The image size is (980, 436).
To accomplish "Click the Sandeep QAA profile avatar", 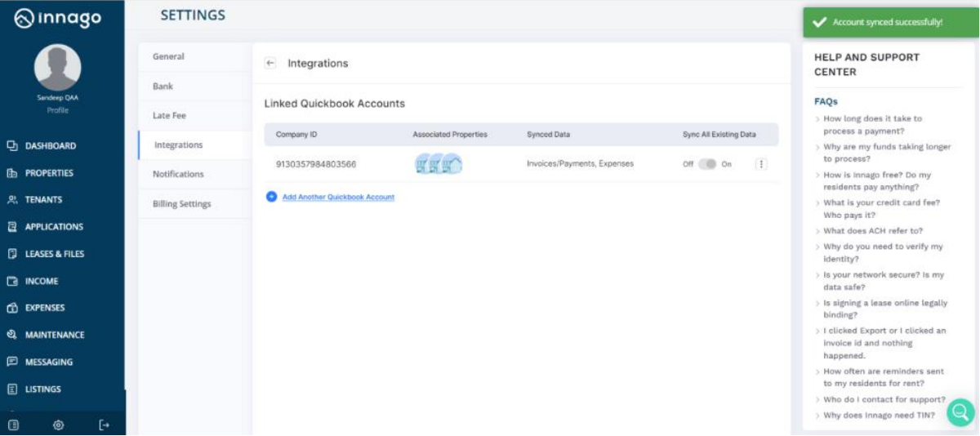I will 58,68.
